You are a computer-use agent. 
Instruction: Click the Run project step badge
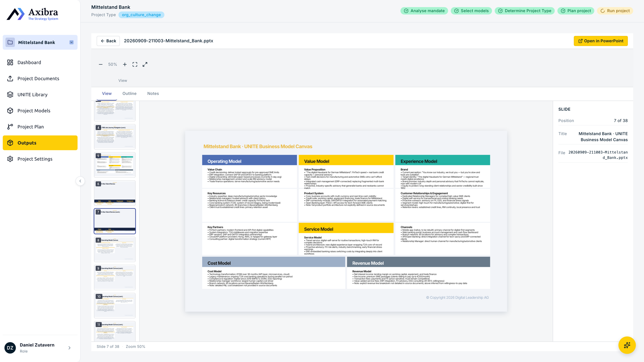coord(615,11)
